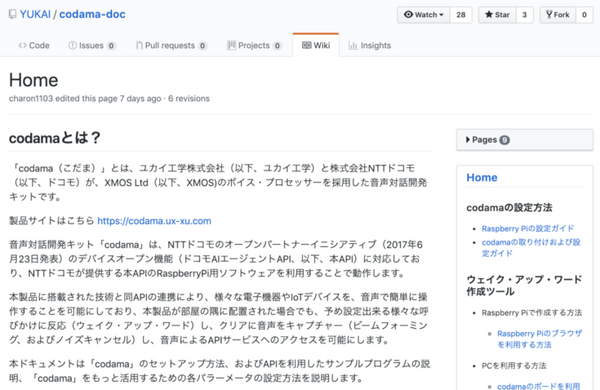Click the project board icon on the Projects tab

[x=231, y=45]
